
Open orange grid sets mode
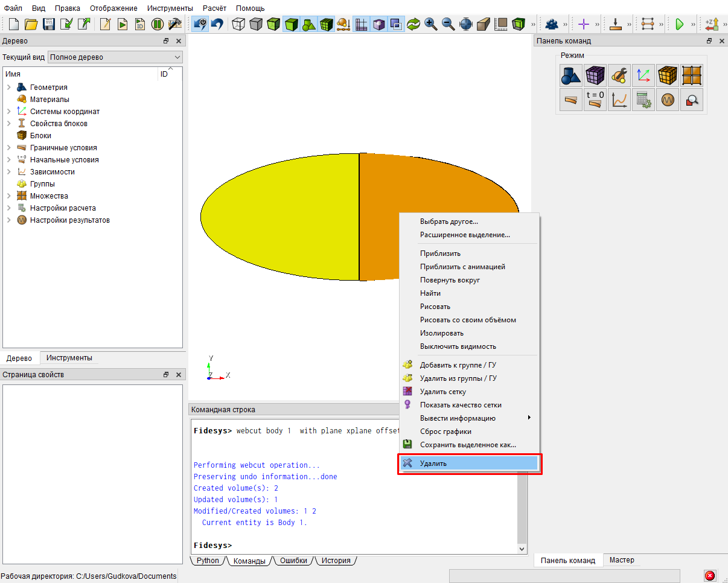click(692, 75)
